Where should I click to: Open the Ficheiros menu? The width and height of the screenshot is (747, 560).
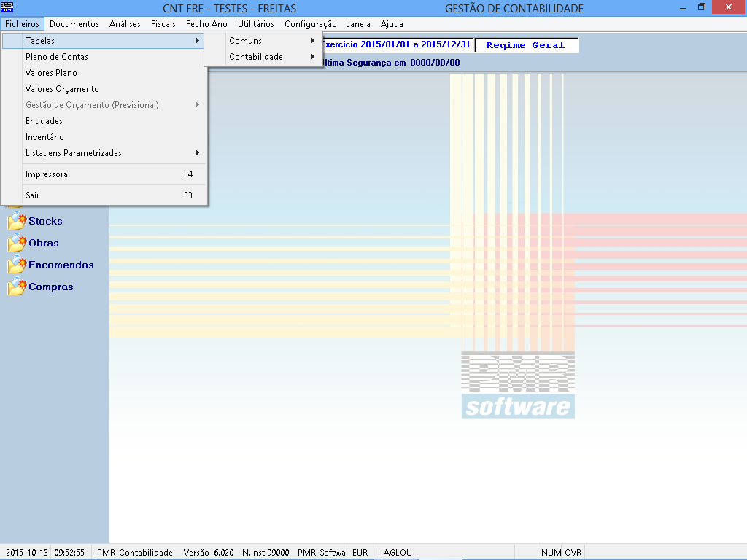pyautogui.click(x=23, y=24)
